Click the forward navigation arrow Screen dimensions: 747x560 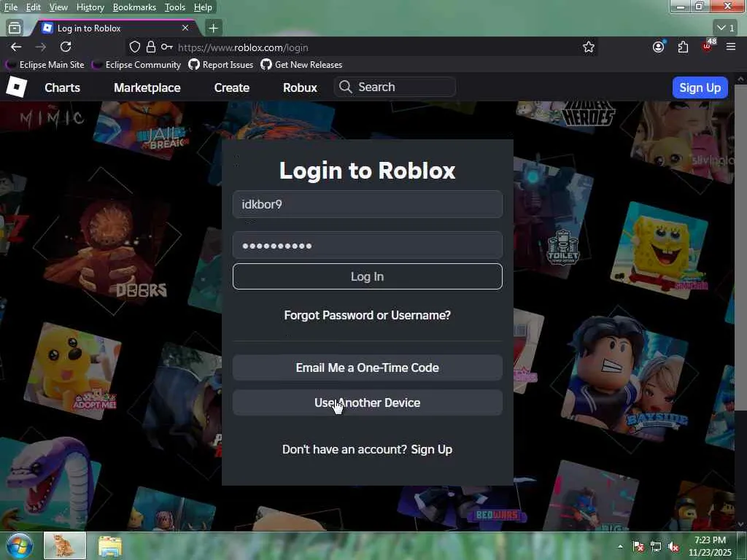41,47
